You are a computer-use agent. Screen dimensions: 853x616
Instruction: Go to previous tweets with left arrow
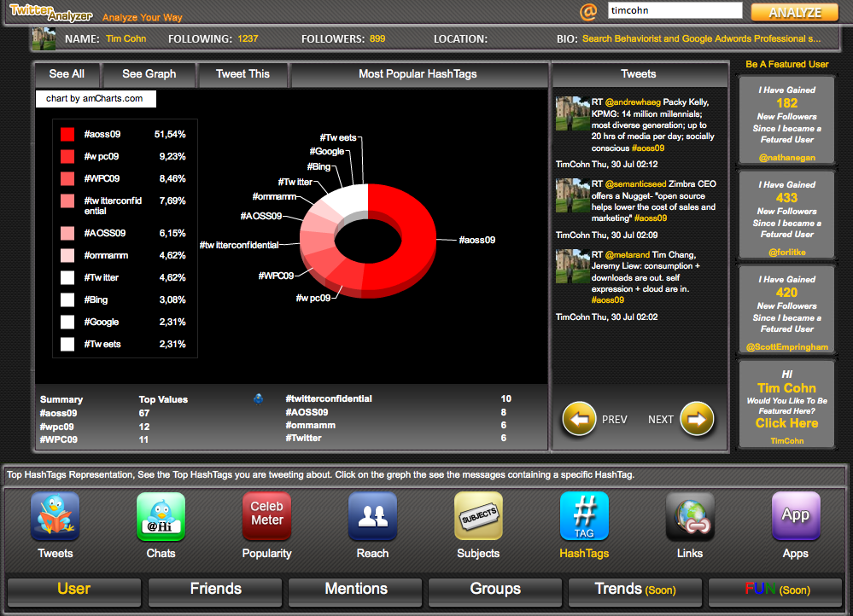[x=579, y=419]
